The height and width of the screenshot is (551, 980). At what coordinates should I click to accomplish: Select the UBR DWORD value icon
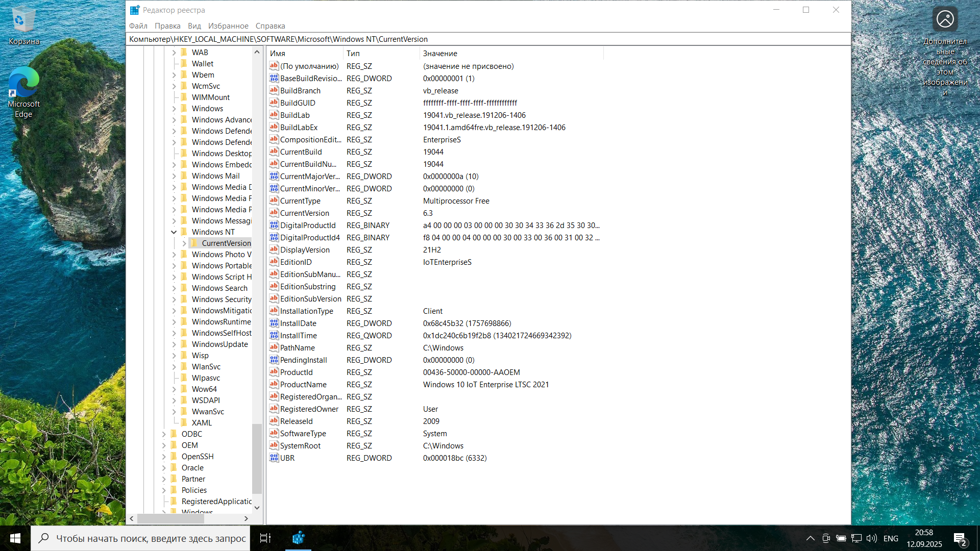tap(274, 458)
